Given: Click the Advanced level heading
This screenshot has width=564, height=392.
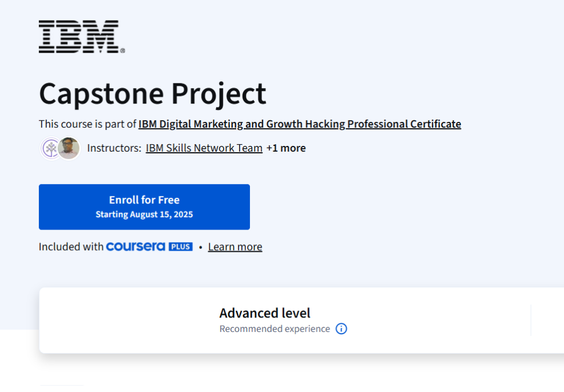Looking at the screenshot, I should point(264,313).
